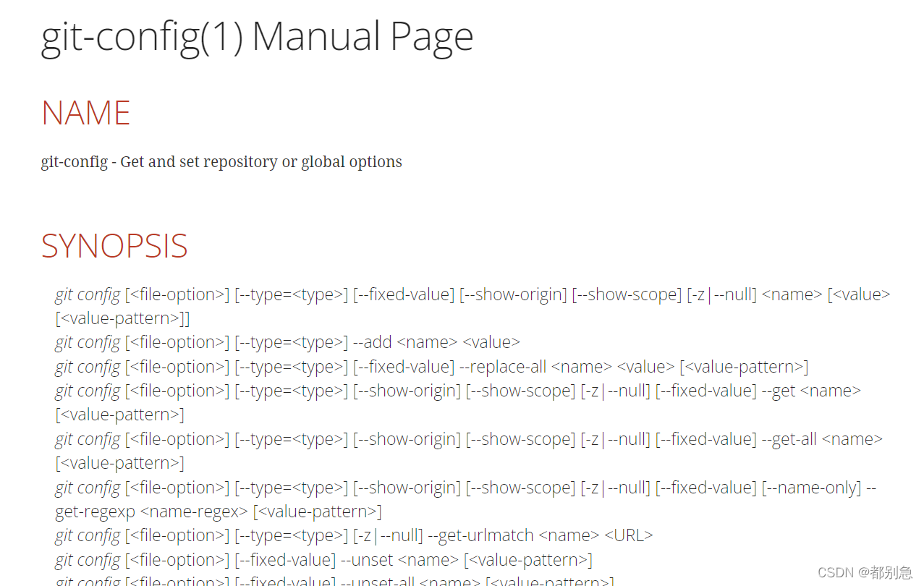The image size is (924, 586).
Task: Click the "<URL>" placeholder
Action: [628, 536]
